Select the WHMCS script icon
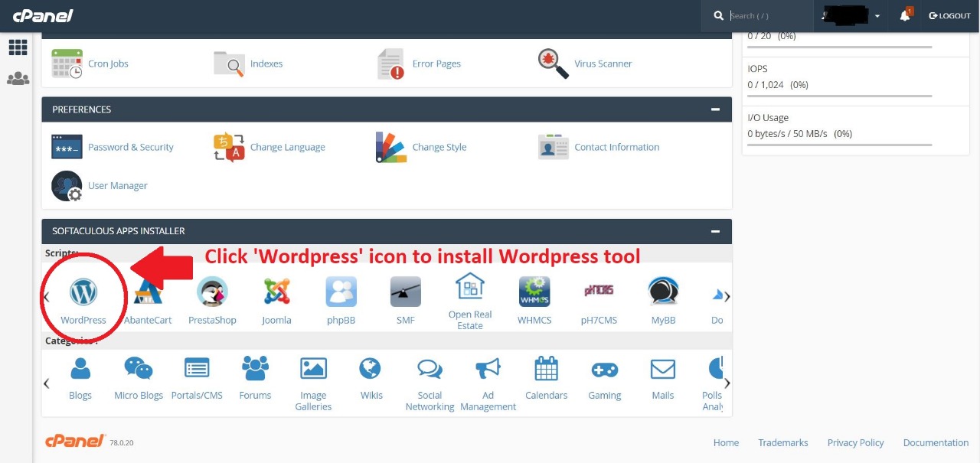 pos(534,292)
